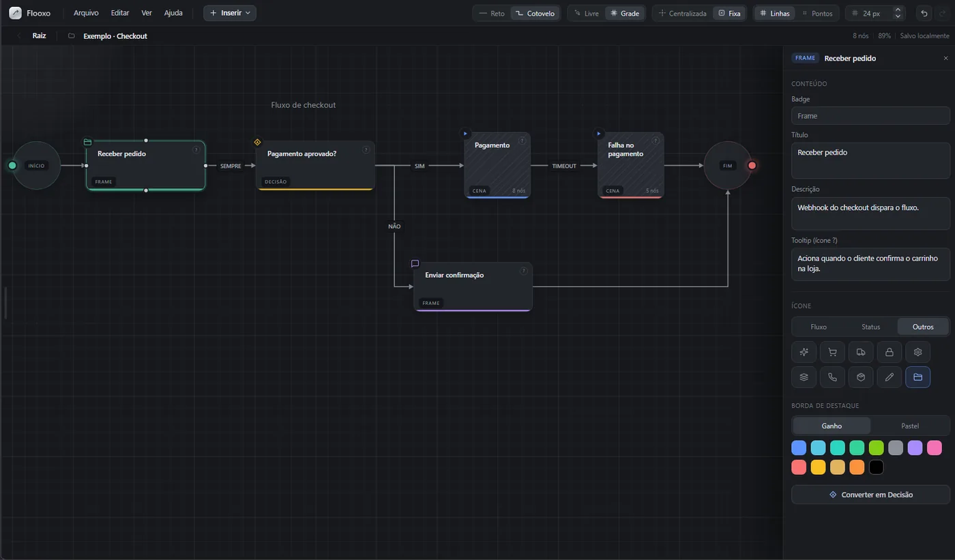955x560 pixels.
Task: Pick the black highlight border color
Action: coord(877,467)
